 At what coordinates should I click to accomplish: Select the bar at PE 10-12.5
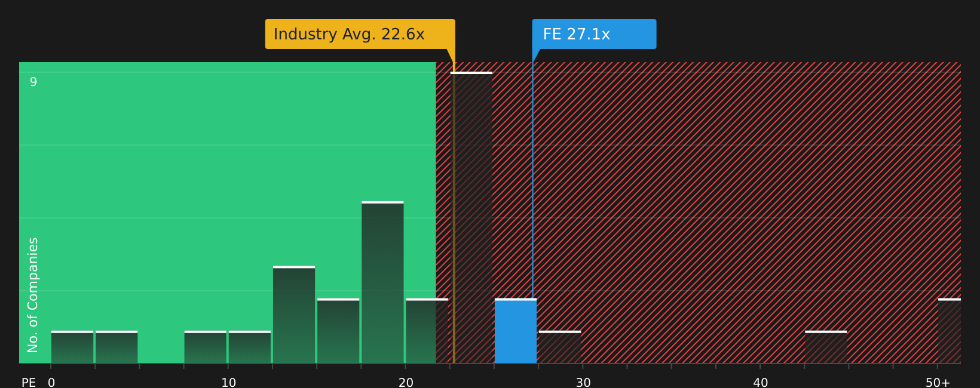pyautogui.click(x=250, y=347)
